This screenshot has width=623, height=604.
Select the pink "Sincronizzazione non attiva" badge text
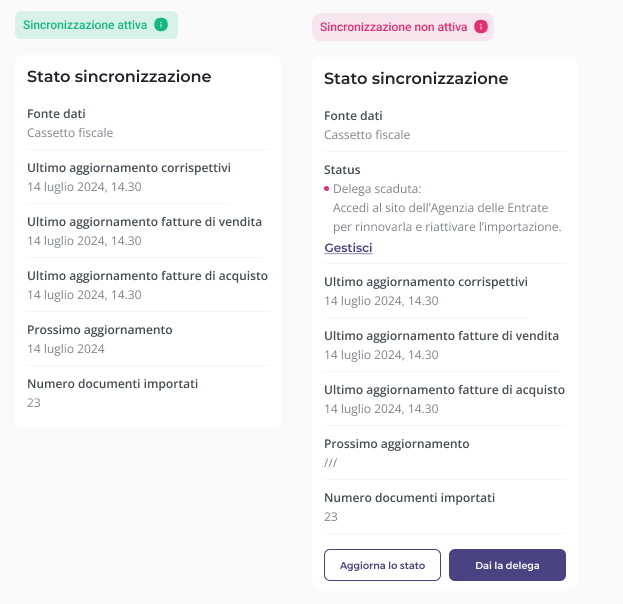(x=393, y=27)
